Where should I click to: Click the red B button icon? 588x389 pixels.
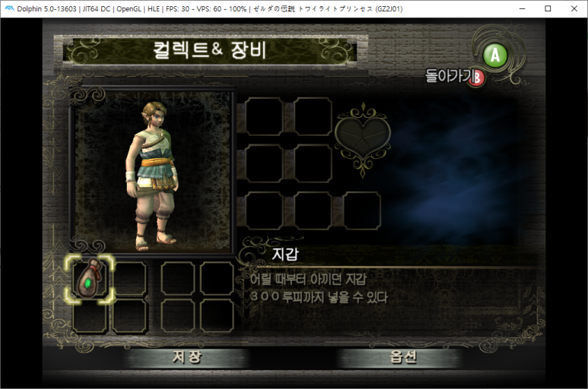pos(476,77)
